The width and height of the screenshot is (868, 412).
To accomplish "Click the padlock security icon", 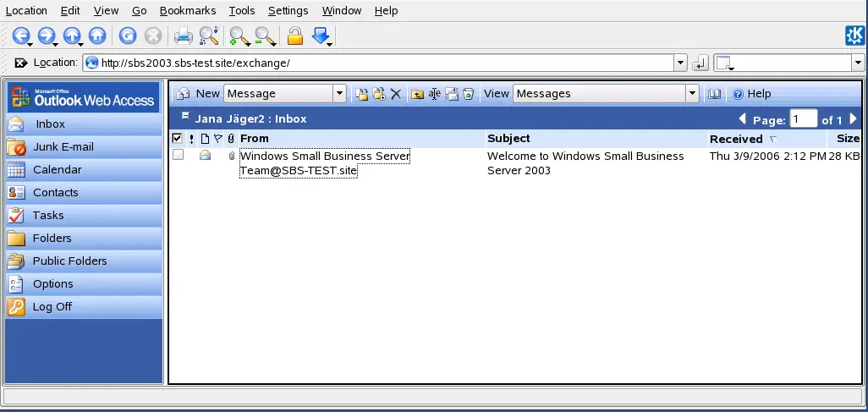I will 294,36.
